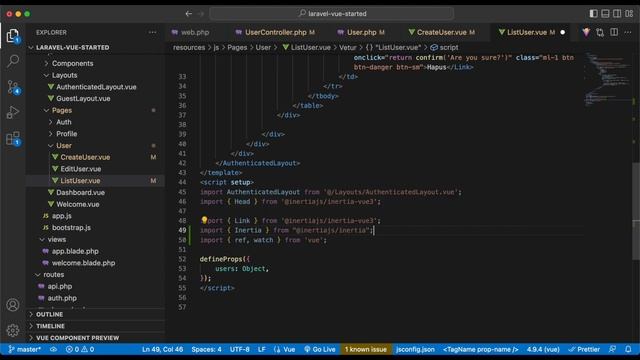This screenshot has width=640, height=360.
Task: Collapse the routes folder
Action: click(x=53, y=275)
